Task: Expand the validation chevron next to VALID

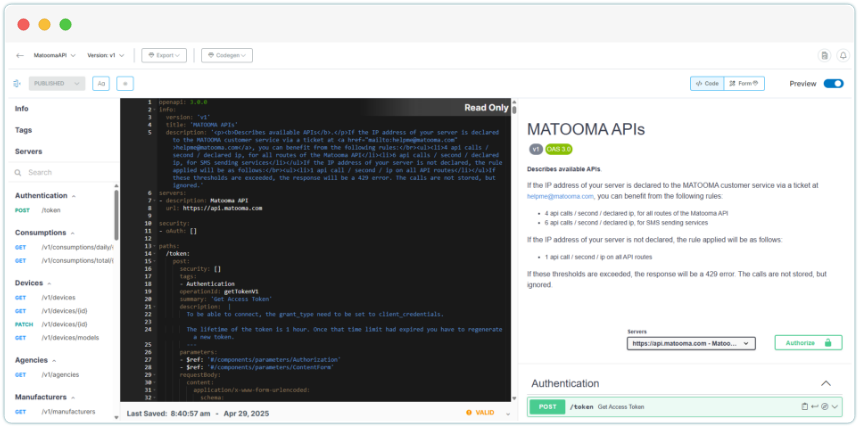Action: click(508, 414)
